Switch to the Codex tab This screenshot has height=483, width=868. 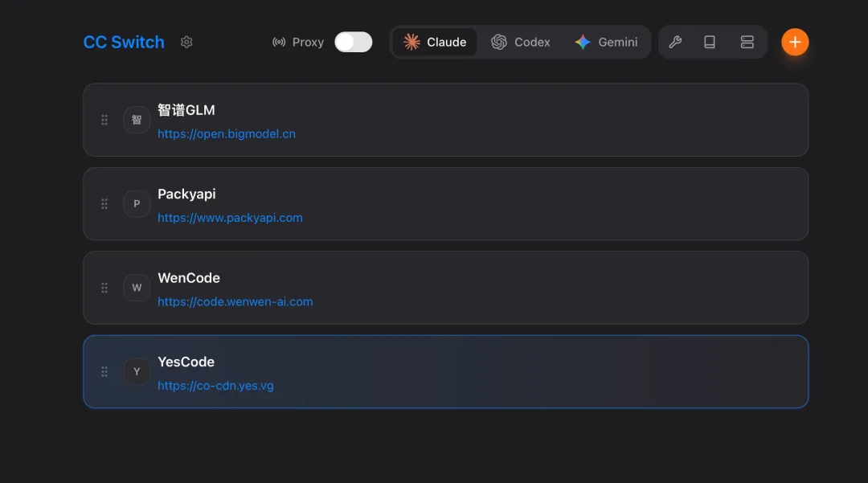(x=520, y=42)
